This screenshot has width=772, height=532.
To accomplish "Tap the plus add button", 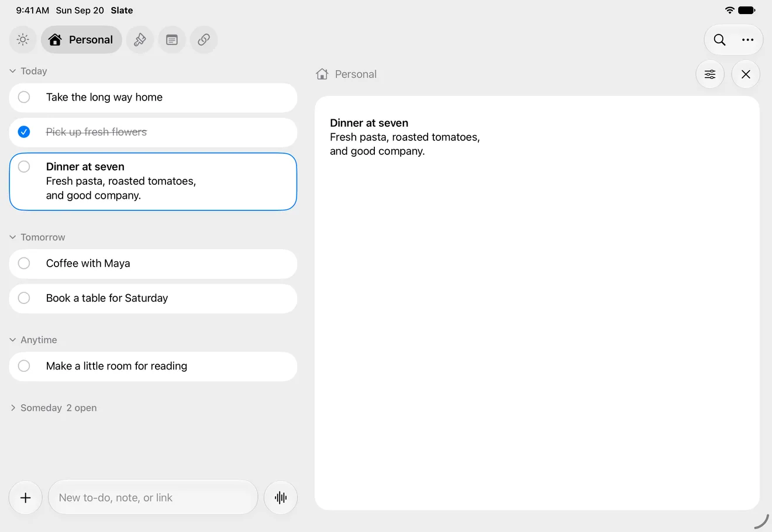I will [26, 498].
